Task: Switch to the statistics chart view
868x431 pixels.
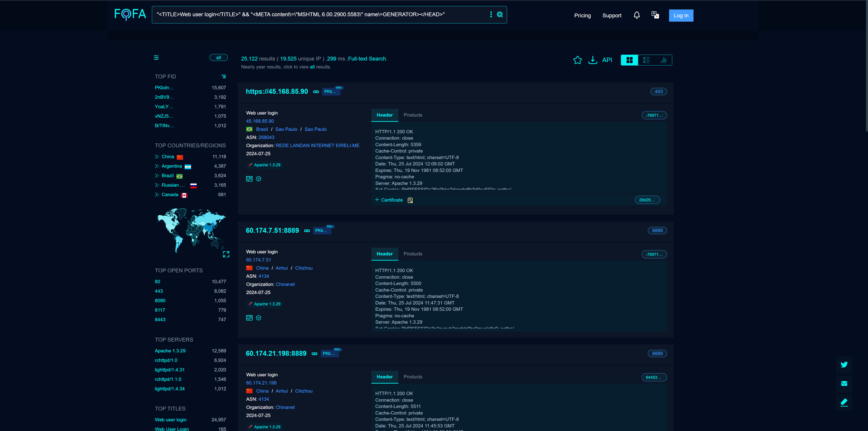Action: point(663,60)
